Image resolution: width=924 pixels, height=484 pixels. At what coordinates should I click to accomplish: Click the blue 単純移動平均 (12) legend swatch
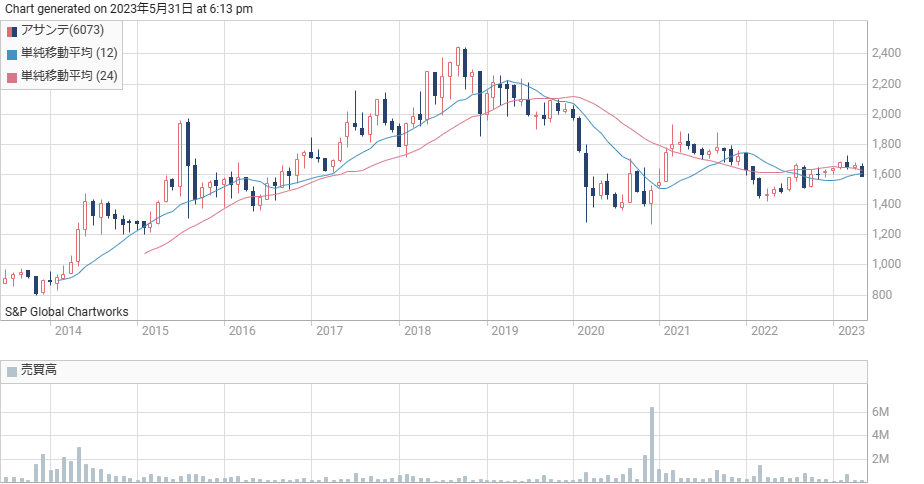(12, 54)
